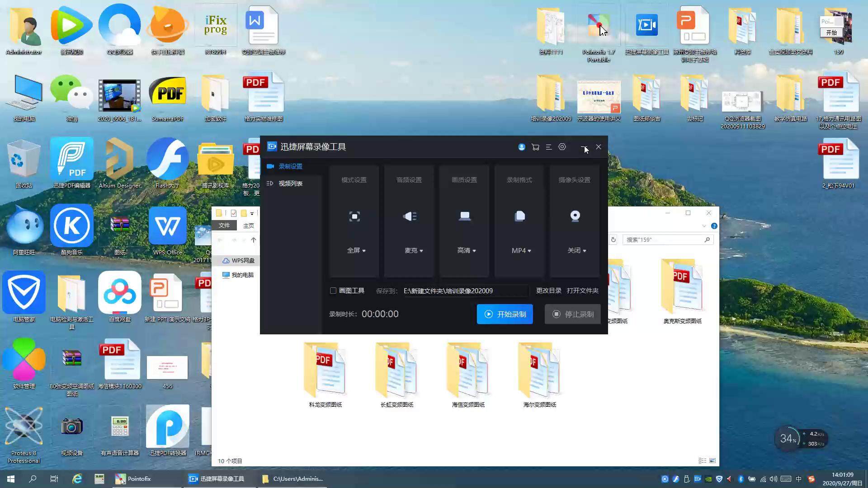The height and width of the screenshot is (488, 868).
Task: Open the MP4 format dropdown
Action: point(521,250)
